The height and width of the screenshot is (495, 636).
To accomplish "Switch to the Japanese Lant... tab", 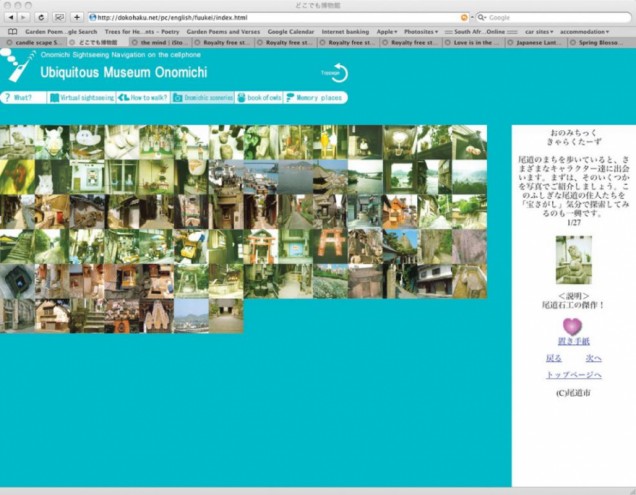I will tap(537, 42).
